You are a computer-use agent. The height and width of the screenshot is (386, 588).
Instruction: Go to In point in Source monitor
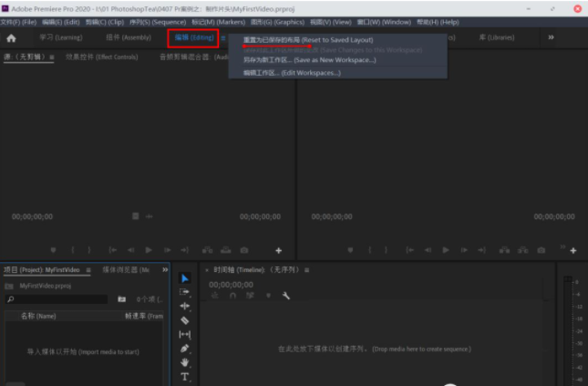[112, 250]
